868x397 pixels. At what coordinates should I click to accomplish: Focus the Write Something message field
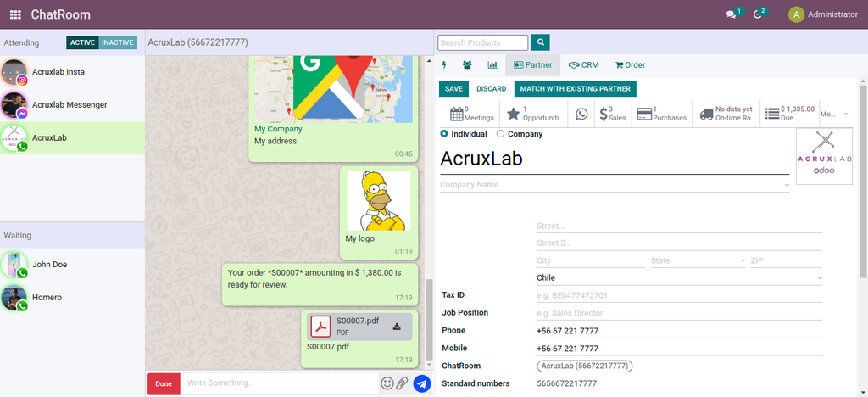tap(280, 383)
